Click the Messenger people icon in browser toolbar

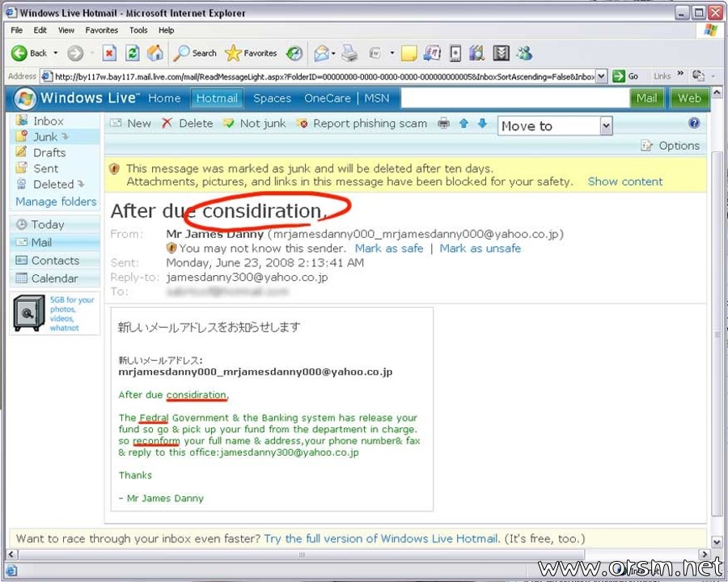pyautogui.click(x=524, y=53)
